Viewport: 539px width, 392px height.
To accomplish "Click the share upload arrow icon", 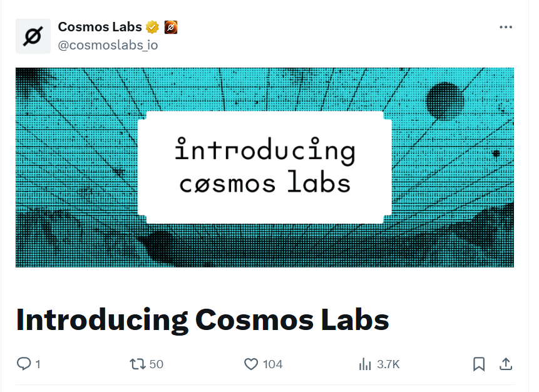I will [x=506, y=364].
